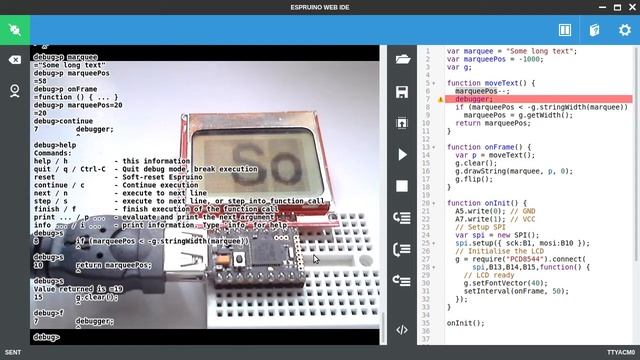
Task: Collapse the moveText function fold arrow at line 5
Action: (434, 83)
